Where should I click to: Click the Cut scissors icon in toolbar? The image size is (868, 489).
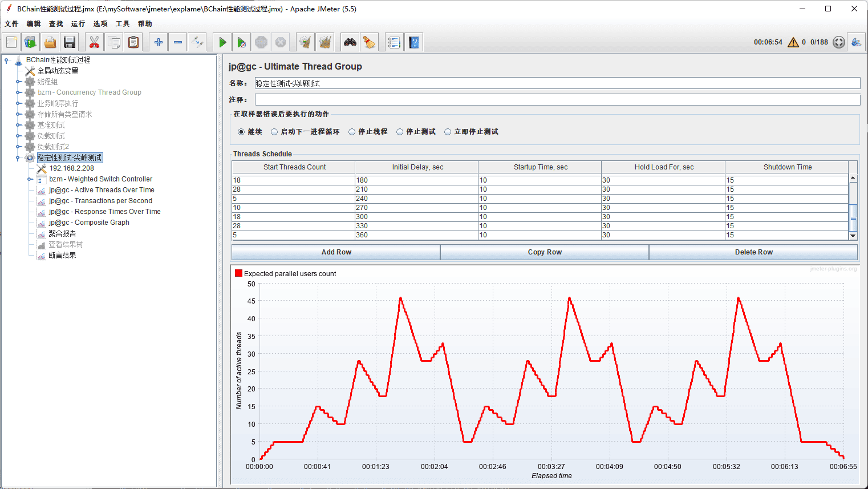94,42
